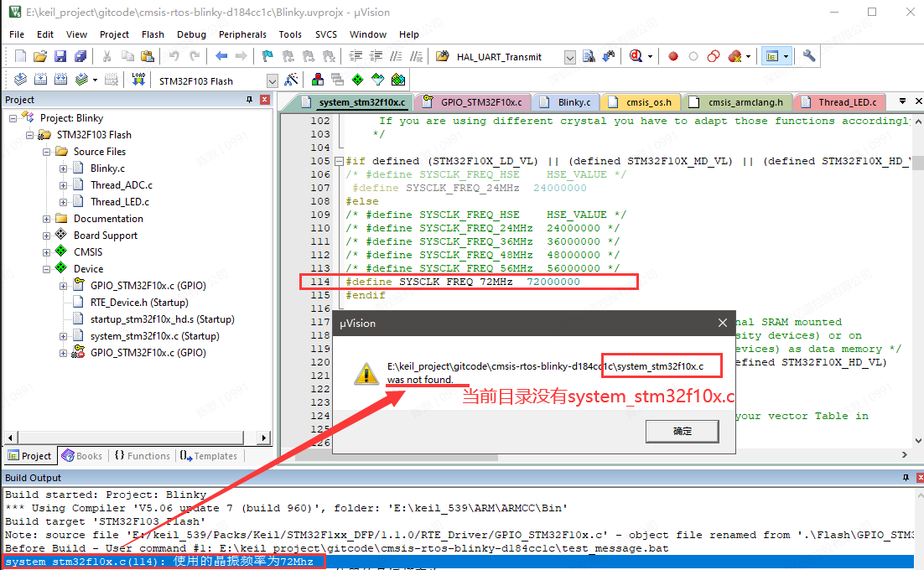Screen dimensions: 924x570
Task: Select Thread_LED.c in Source Files
Action: click(x=120, y=202)
